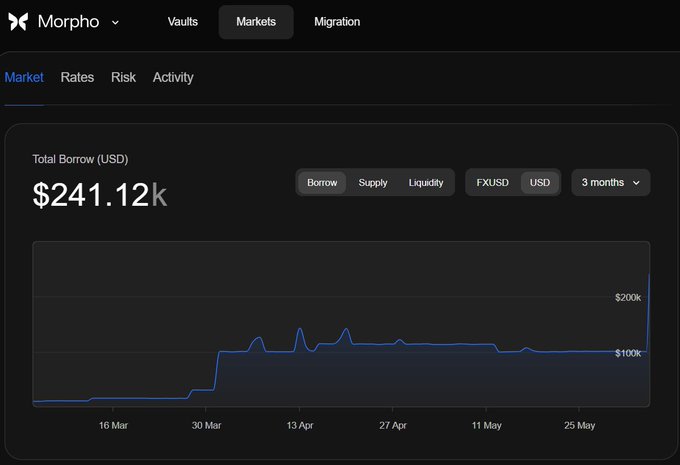Image resolution: width=680 pixels, height=465 pixels.
Task: Switch chart currency to USD
Action: click(539, 183)
